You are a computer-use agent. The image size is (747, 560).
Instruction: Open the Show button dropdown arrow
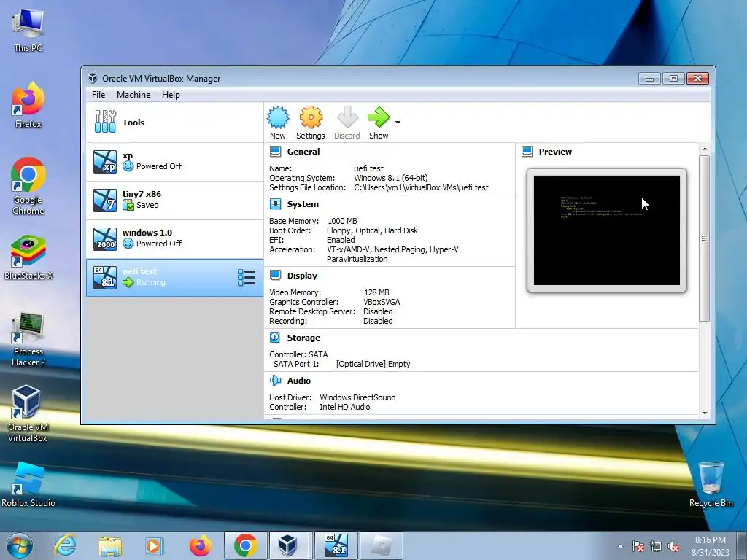click(x=398, y=122)
